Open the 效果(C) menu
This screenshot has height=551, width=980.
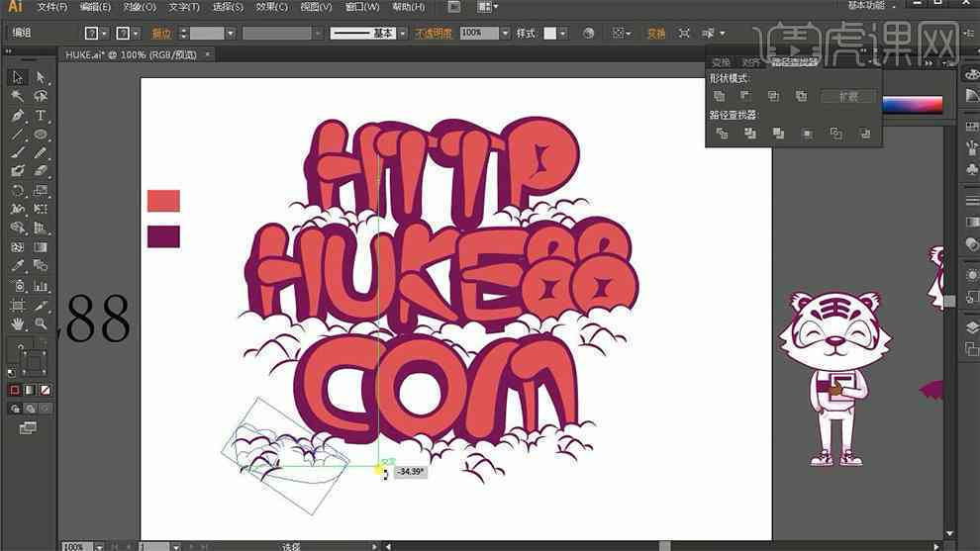click(271, 7)
